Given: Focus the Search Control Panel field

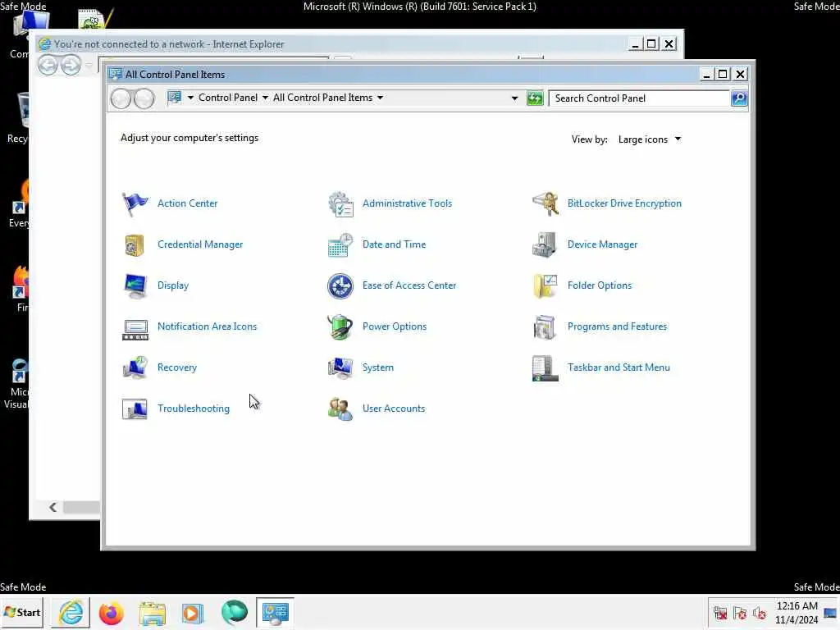Looking at the screenshot, I should pyautogui.click(x=640, y=98).
